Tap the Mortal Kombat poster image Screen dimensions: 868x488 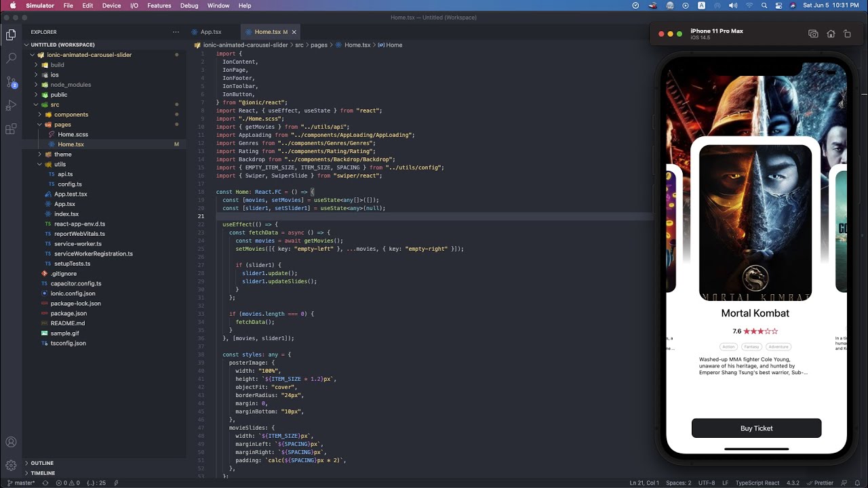click(755, 223)
